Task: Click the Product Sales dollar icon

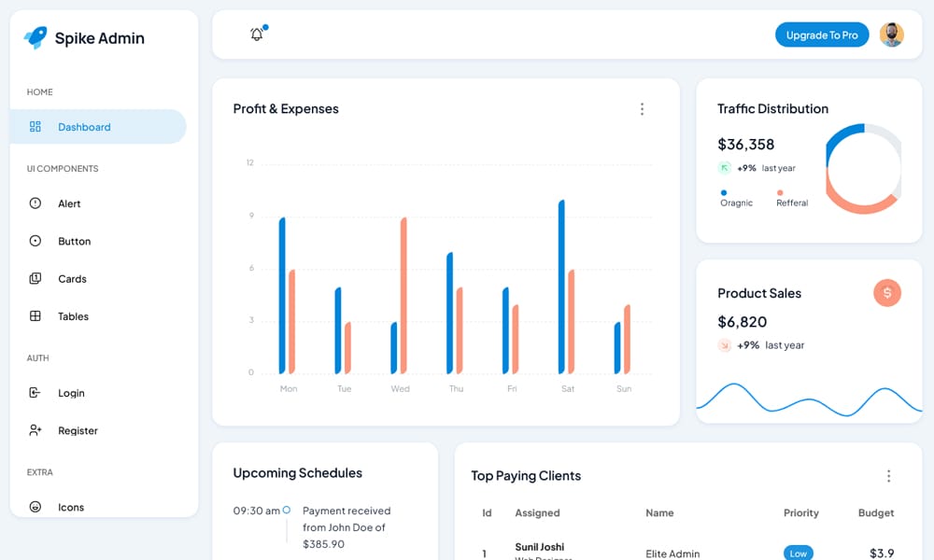Action: coord(887,292)
